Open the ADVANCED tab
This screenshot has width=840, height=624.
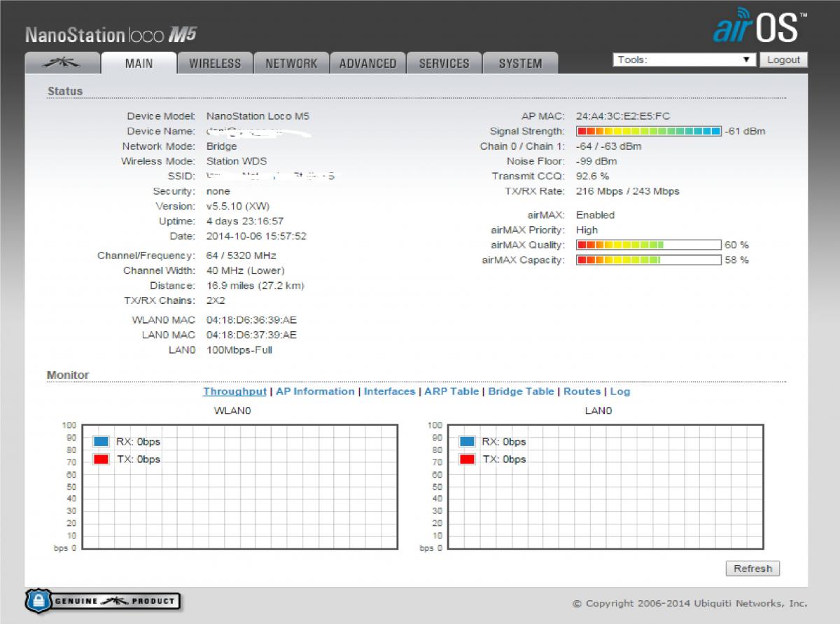tap(367, 63)
